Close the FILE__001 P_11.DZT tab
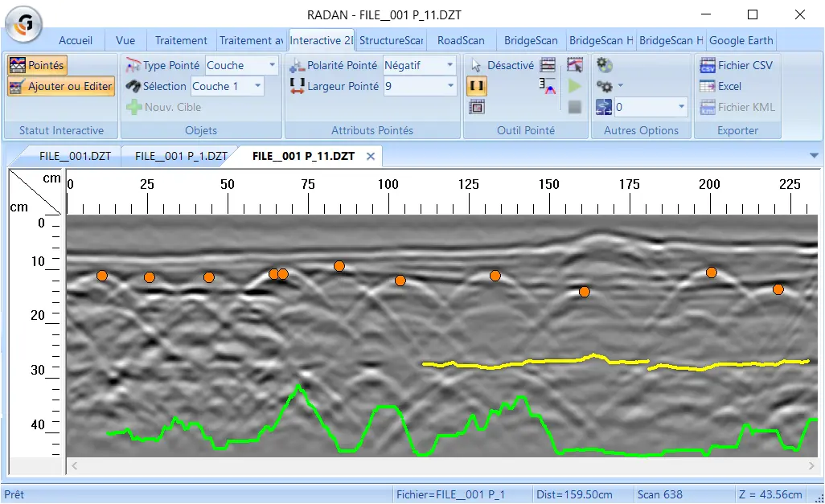 [x=371, y=156]
